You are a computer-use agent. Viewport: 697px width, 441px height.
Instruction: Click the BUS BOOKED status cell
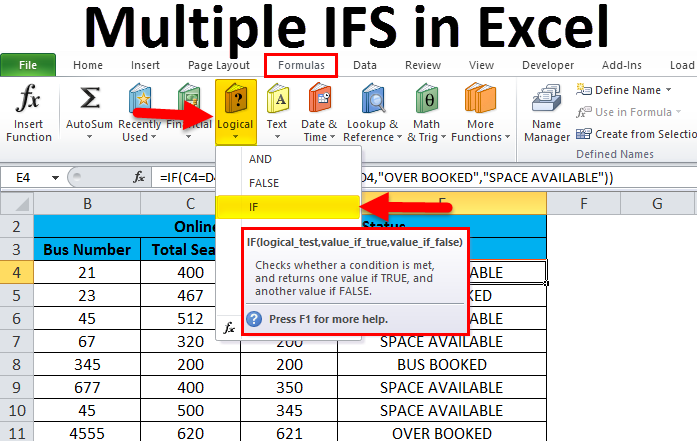click(442, 365)
